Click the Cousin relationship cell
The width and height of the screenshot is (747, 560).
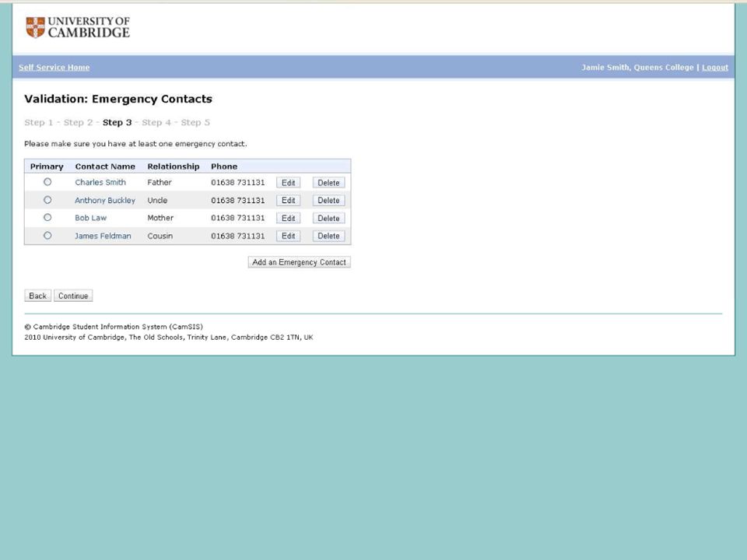point(160,236)
